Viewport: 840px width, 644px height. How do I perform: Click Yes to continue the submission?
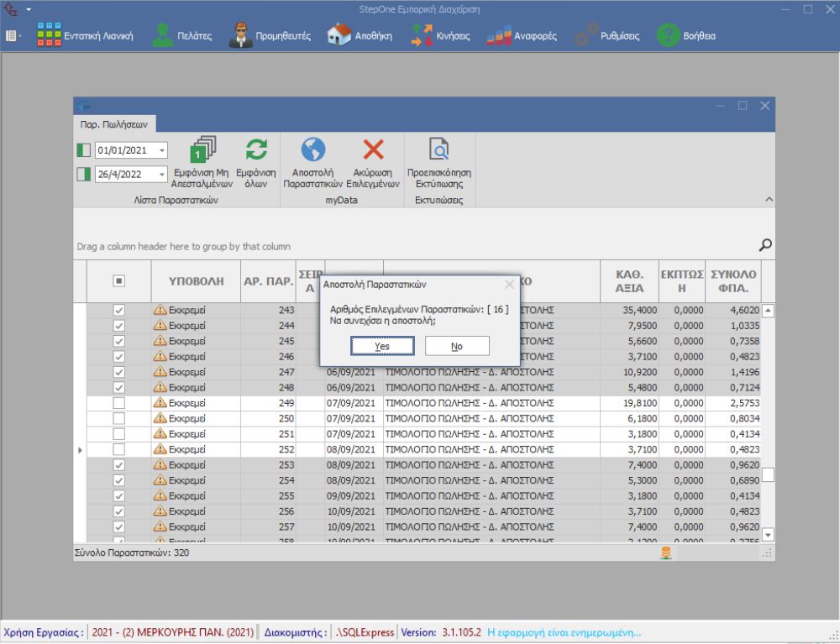(382, 346)
